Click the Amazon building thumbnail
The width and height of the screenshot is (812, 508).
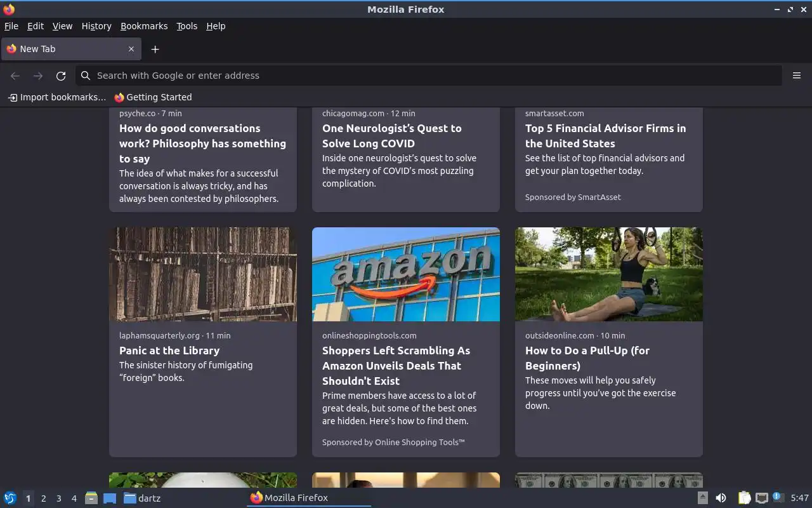tap(406, 274)
